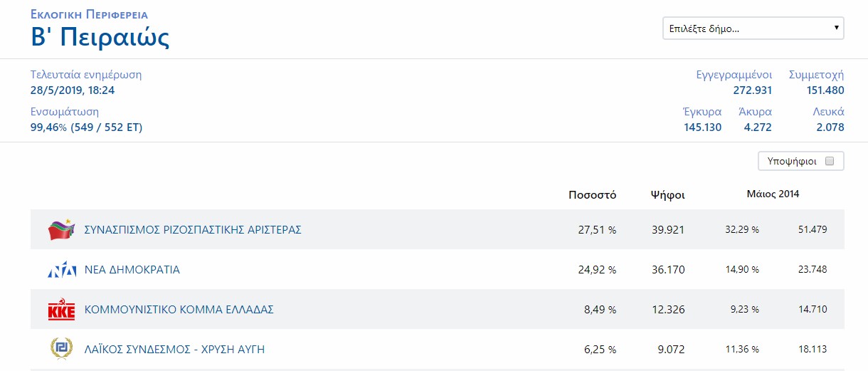This screenshot has height=371, width=868.
Task: Click the Nea Dimokratia party logo
Action: pyautogui.click(x=61, y=270)
